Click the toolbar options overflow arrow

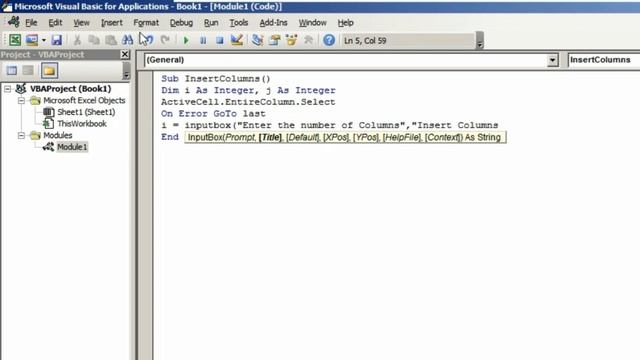pyautogui.click(x=480, y=40)
